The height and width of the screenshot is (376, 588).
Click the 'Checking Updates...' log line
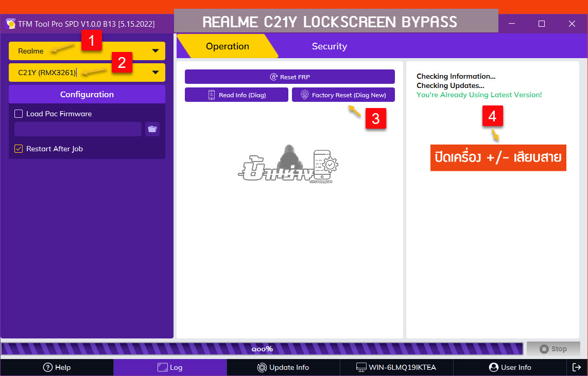click(451, 86)
